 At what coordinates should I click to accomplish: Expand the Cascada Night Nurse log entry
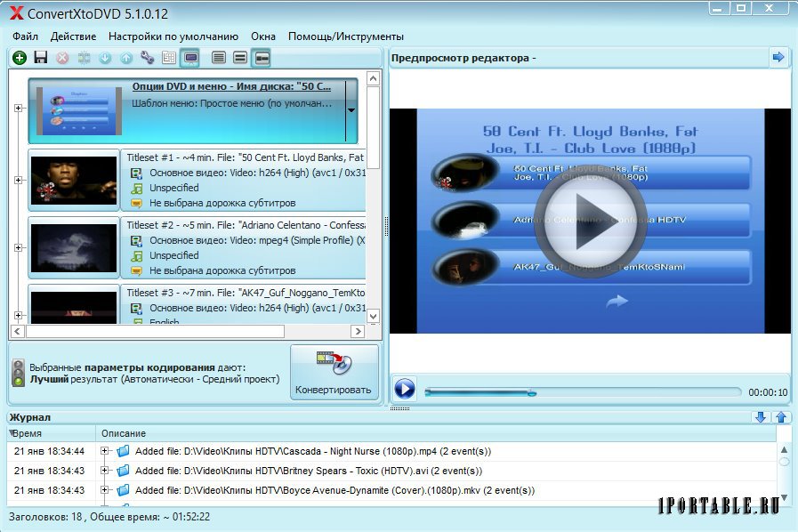click(105, 451)
